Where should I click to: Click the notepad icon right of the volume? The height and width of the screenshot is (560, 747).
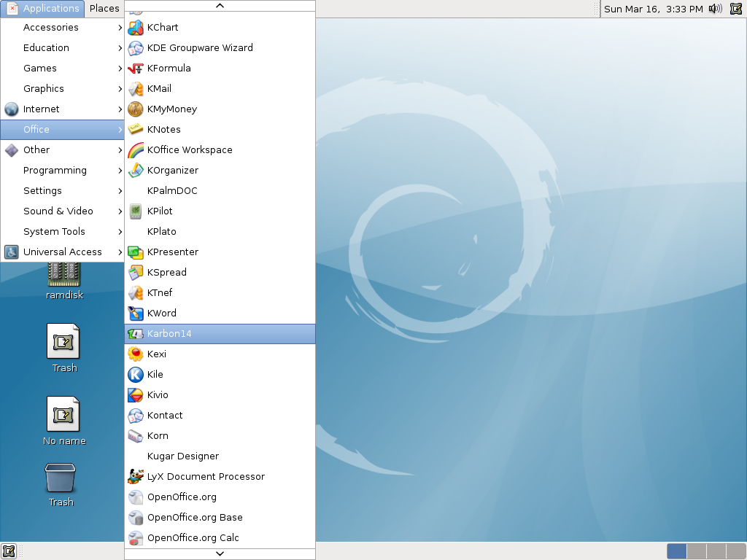[x=736, y=9]
